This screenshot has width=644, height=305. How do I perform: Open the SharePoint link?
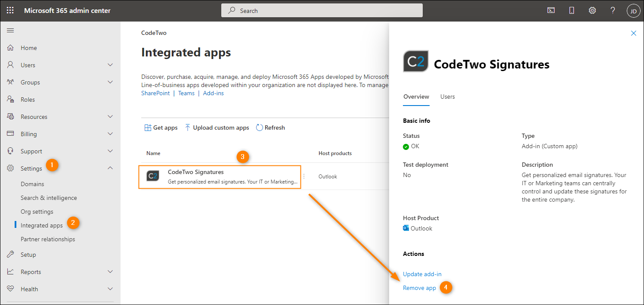click(155, 93)
